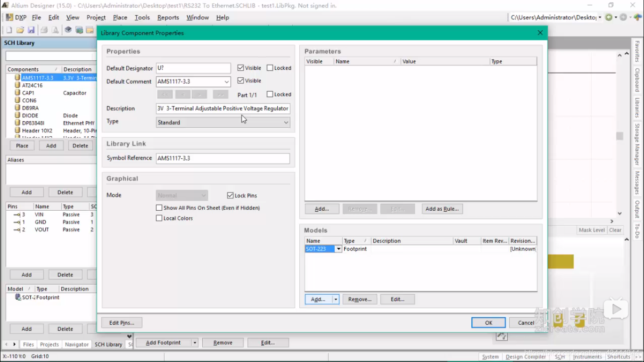Click the Description text field

coord(223,108)
